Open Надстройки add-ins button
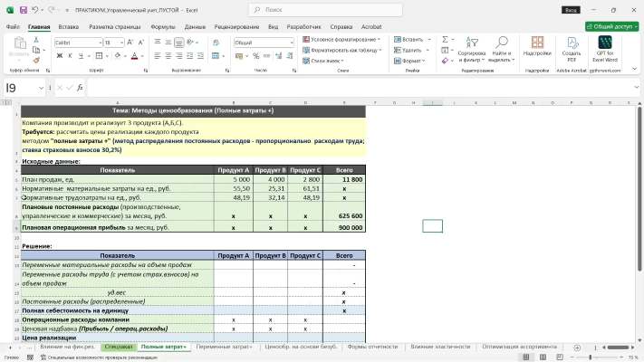The image size is (644, 362). click(x=537, y=46)
